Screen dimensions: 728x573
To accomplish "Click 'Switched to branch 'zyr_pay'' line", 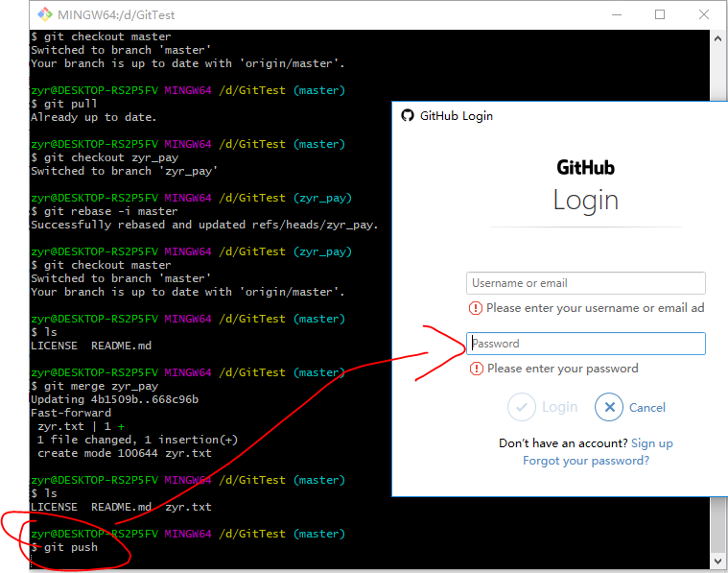I will pos(124,171).
